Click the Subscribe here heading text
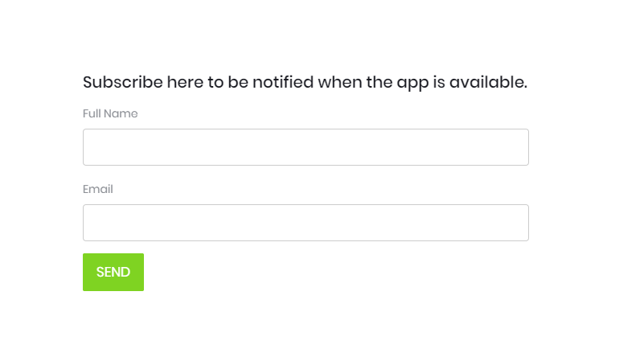The image size is (644, 349). (x=305, y=82)
